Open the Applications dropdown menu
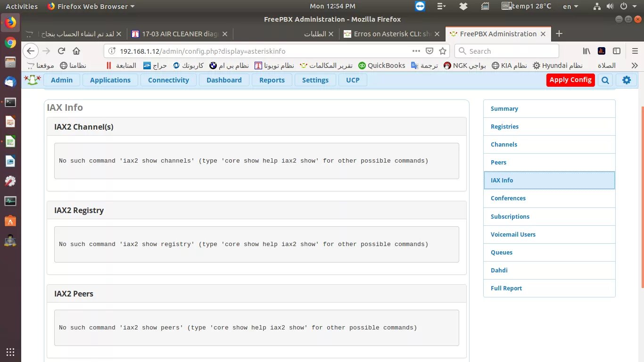Screen dimensions: 644x362 [110, 80]
